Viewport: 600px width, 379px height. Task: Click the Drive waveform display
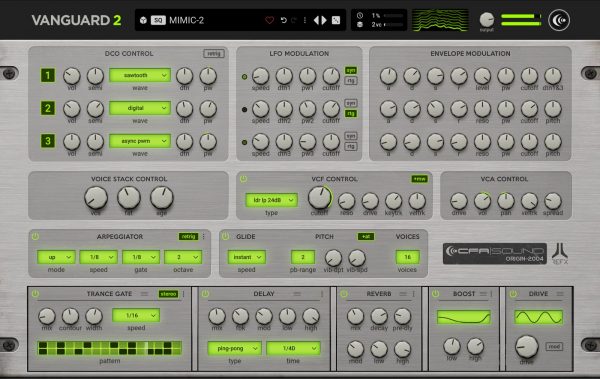pyautogui.click(x=538, y=317)
